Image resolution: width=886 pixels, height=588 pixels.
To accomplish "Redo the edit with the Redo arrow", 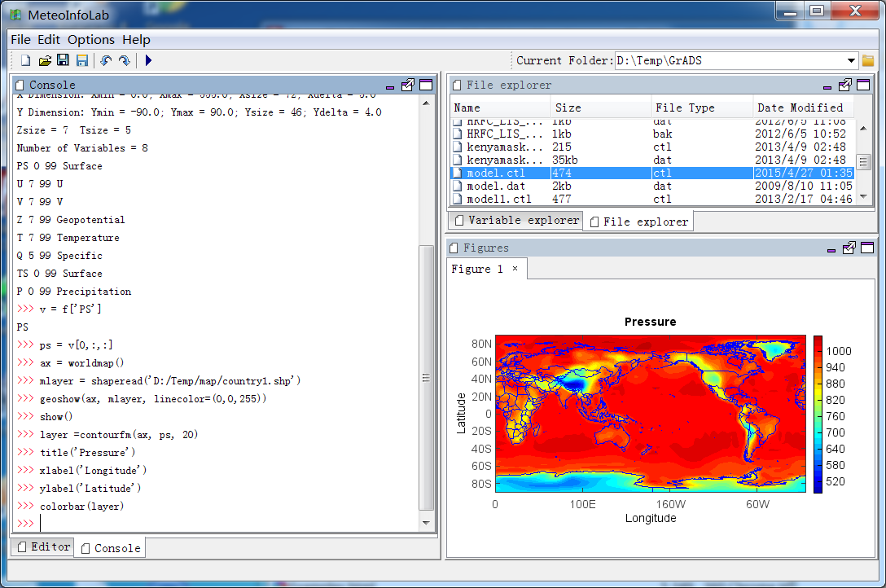I will (125, 60).
